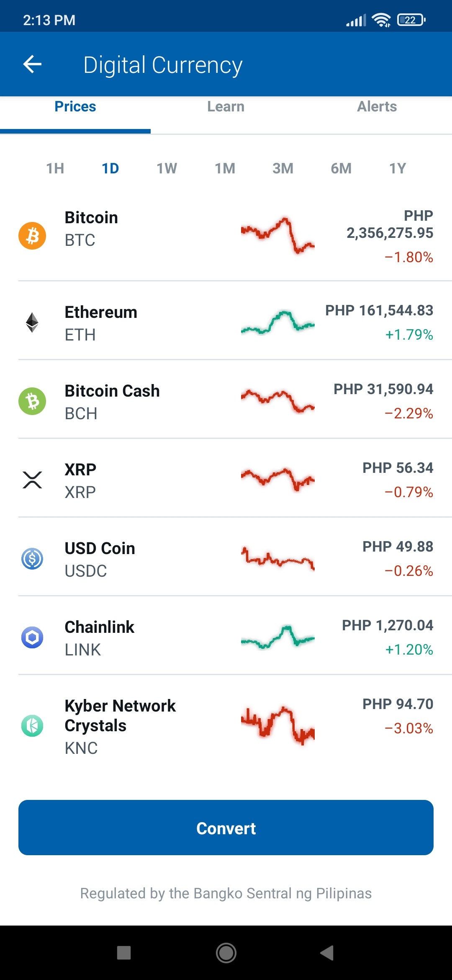Image resolution: width=452 pixels, height=980 pixels.
Task: Select the Ethereum diamond icon
Action: 32,322
